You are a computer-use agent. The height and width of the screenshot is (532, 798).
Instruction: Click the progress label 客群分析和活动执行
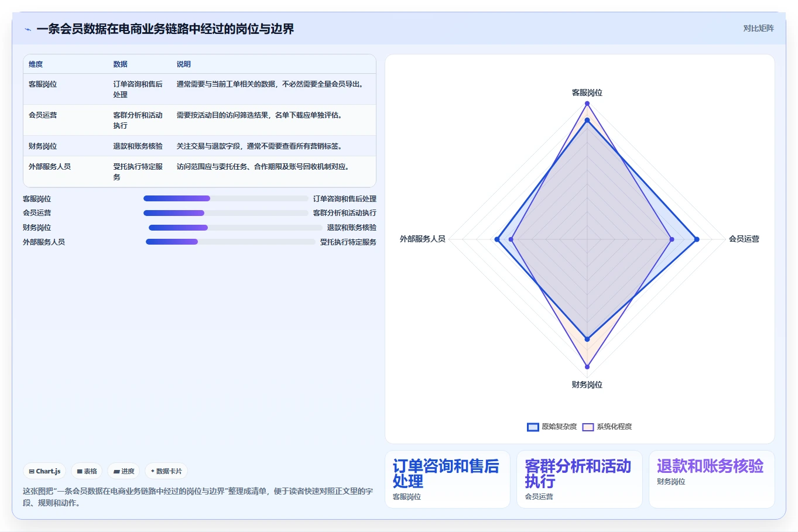344,213
